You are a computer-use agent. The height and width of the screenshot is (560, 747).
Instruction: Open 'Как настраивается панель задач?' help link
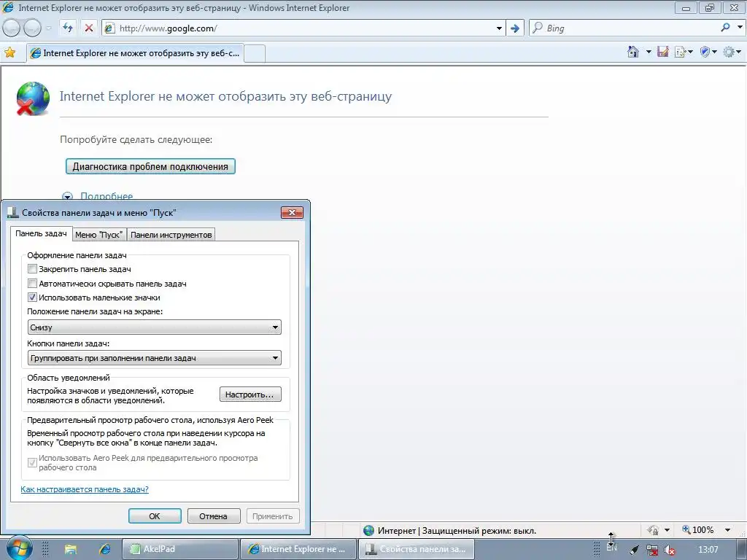pyautogui.click(x=85, y=489)
